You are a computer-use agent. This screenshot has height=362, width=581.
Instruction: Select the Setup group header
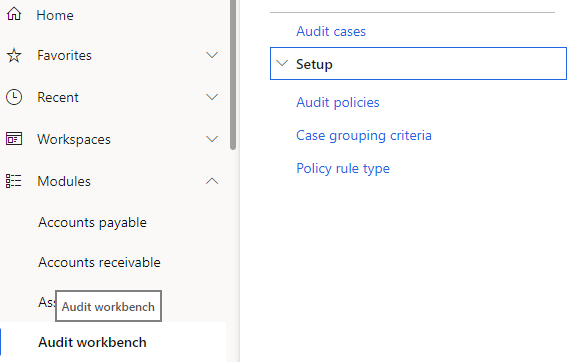[418, 63]
